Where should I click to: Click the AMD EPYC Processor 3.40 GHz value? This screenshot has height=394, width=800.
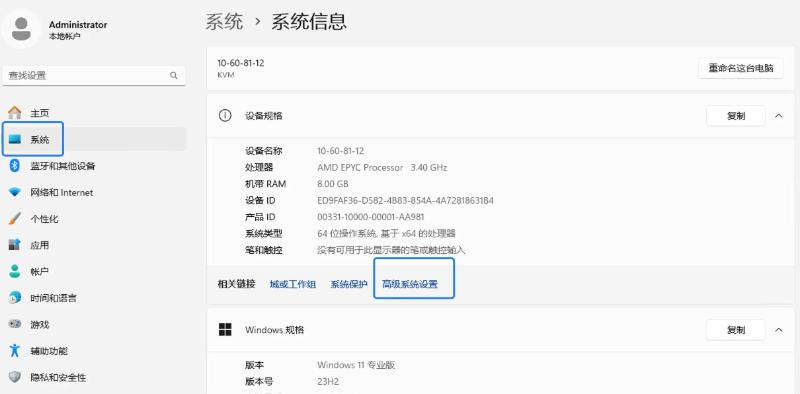pyautogui.click(x=383, y=167)
